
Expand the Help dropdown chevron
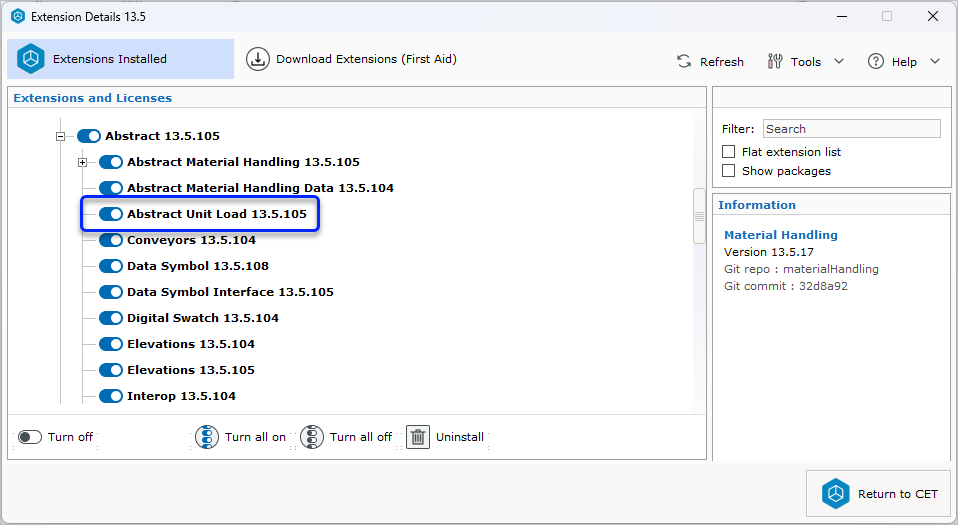tap(935, 61)
